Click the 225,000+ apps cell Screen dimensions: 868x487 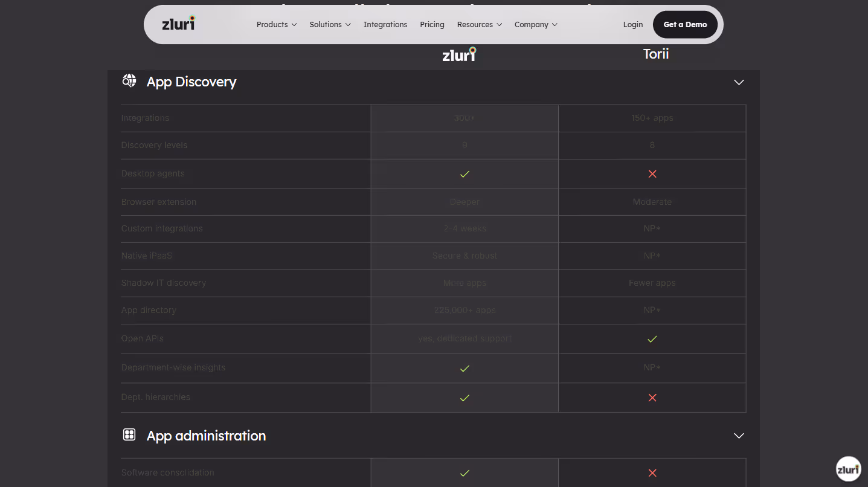click(x=465, y=310)
